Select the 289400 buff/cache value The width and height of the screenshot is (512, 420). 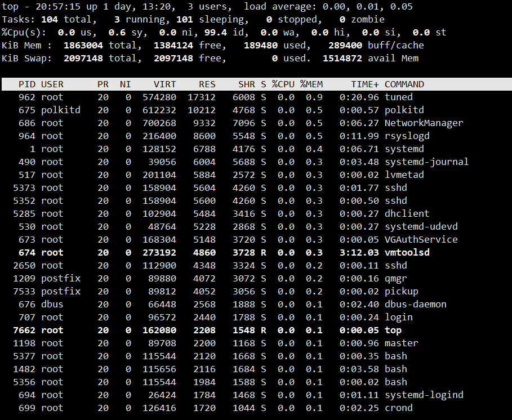coord(345,46)
